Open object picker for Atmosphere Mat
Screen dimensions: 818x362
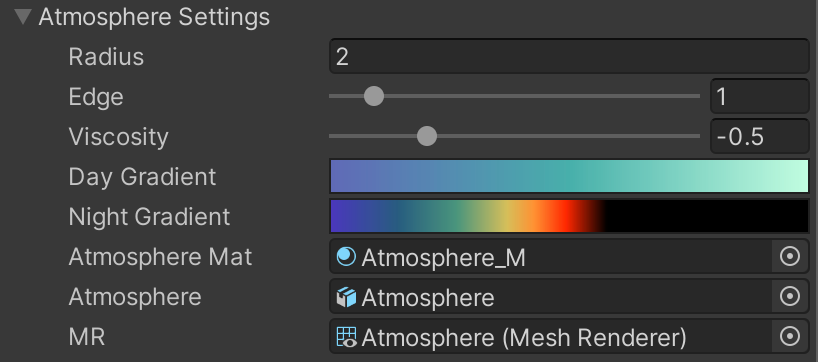tap(790, 256)
